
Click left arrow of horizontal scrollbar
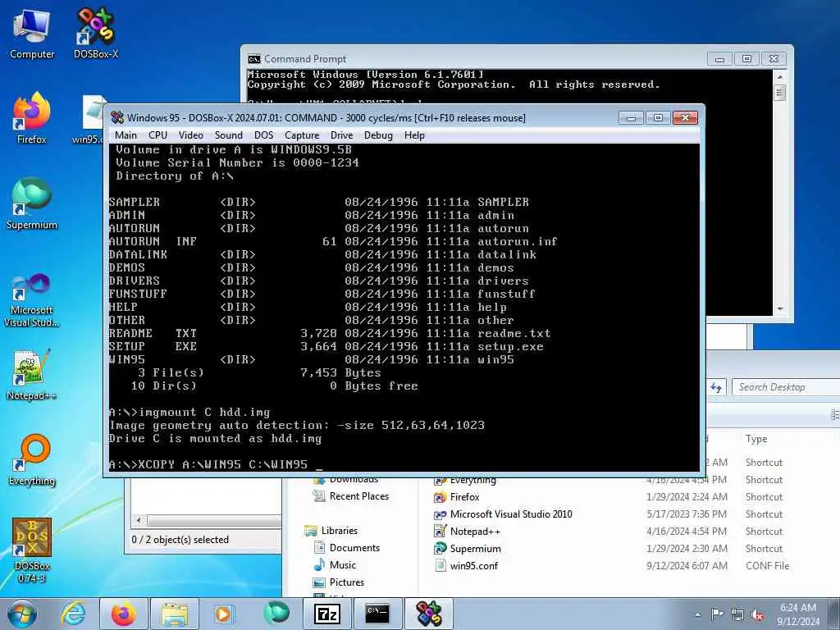pos(139,520)
